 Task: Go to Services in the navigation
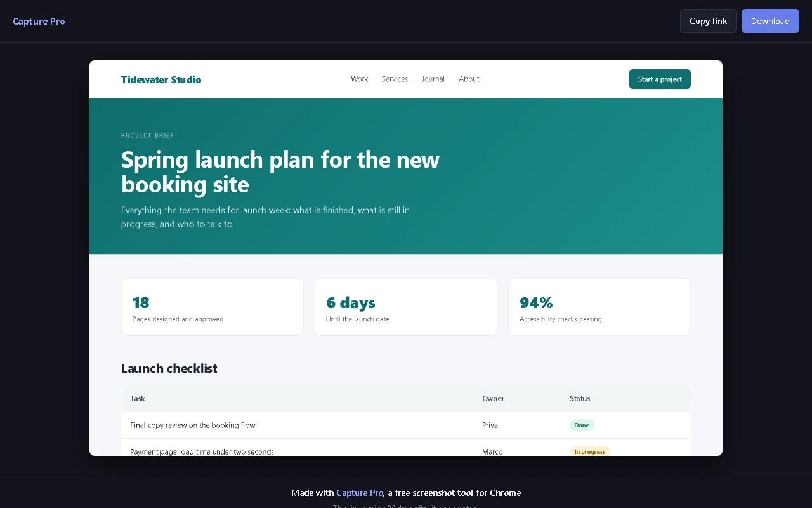pyautogui.click(x=395, y=79)
